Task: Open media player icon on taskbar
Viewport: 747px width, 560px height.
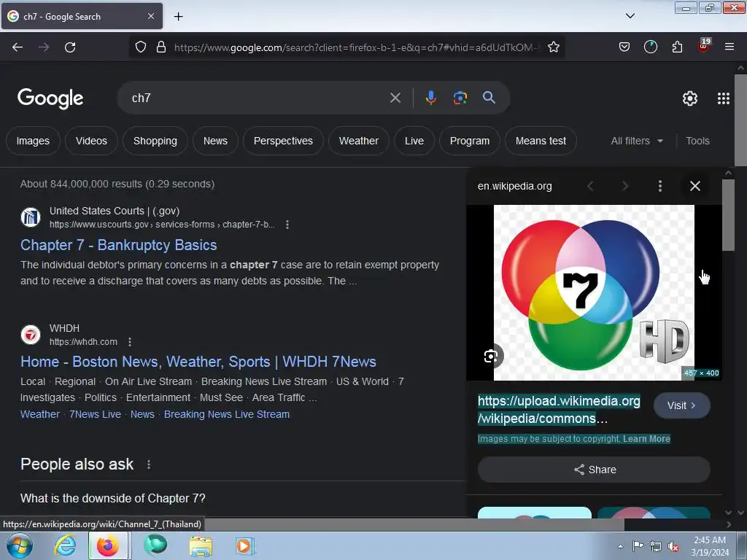Action: [244, 545]
